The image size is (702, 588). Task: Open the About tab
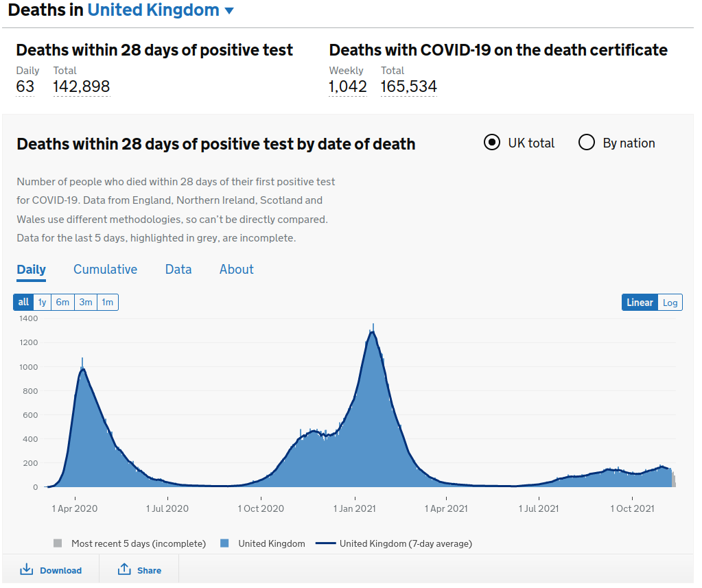click(x=237, y=270)
